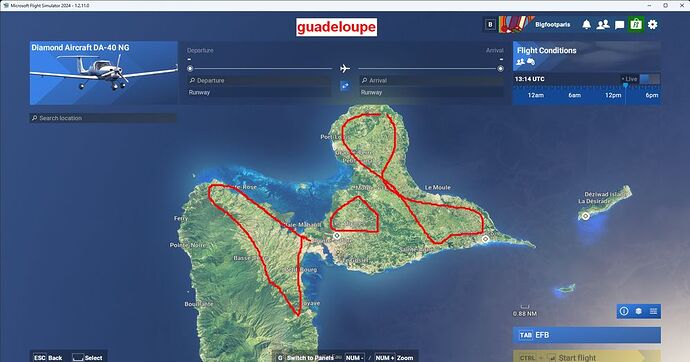Open the friends list icon
Image resolution: width=690 pixels, height=362 pixels.
603,25
